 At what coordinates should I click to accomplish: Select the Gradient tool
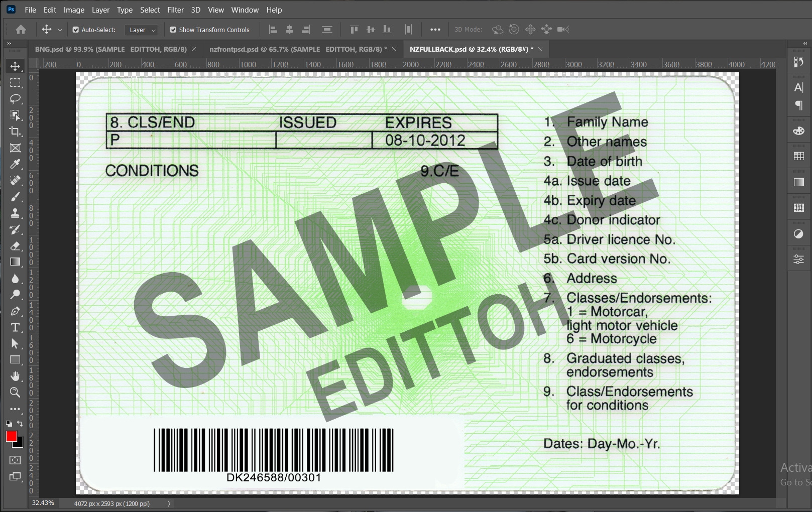15,262
